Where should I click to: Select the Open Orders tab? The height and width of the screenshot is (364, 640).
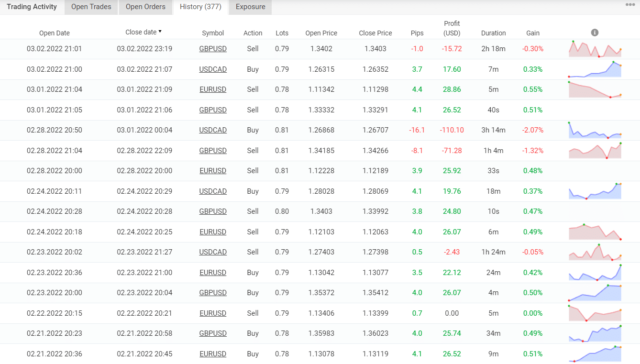coord(145,7)
